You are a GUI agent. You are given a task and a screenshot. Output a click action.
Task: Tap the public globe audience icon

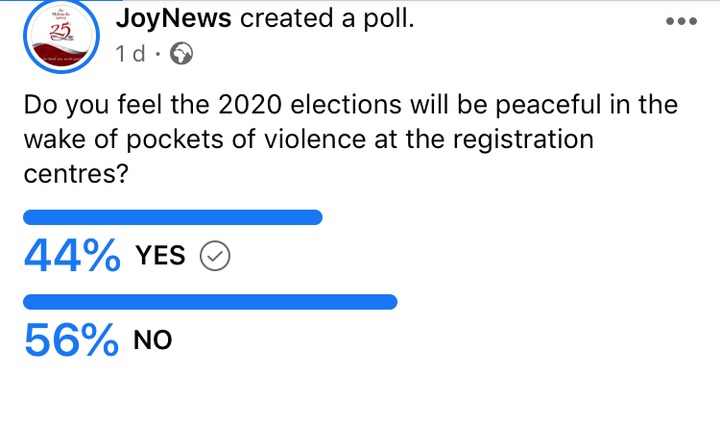coord(181,53)
